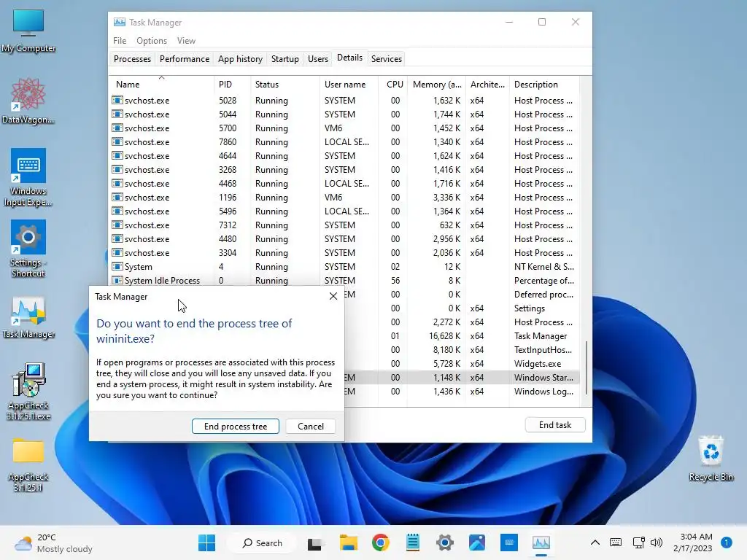
Task: Click the details list vertical scrollbar
Action: coord(586,367)
